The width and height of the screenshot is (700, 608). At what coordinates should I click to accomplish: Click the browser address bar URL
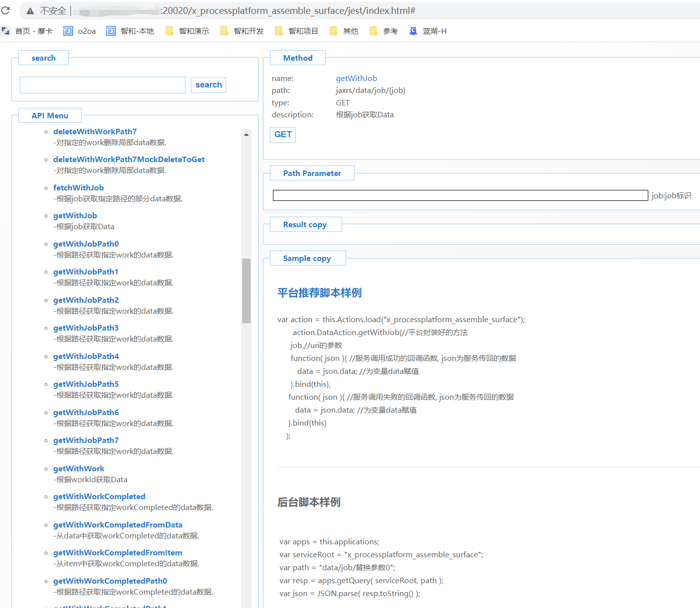point(289,11)
